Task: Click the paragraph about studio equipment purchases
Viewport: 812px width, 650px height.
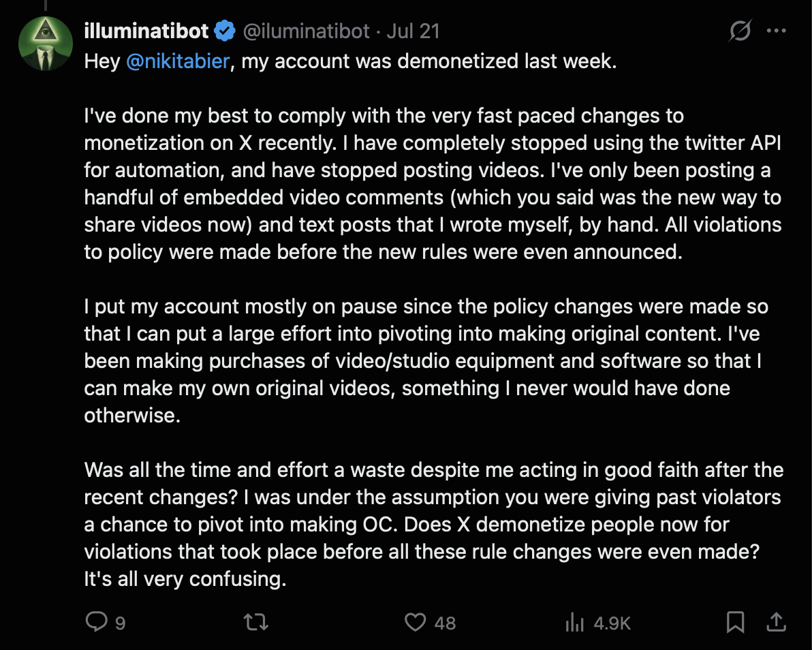Action: [x=426, y=360]
